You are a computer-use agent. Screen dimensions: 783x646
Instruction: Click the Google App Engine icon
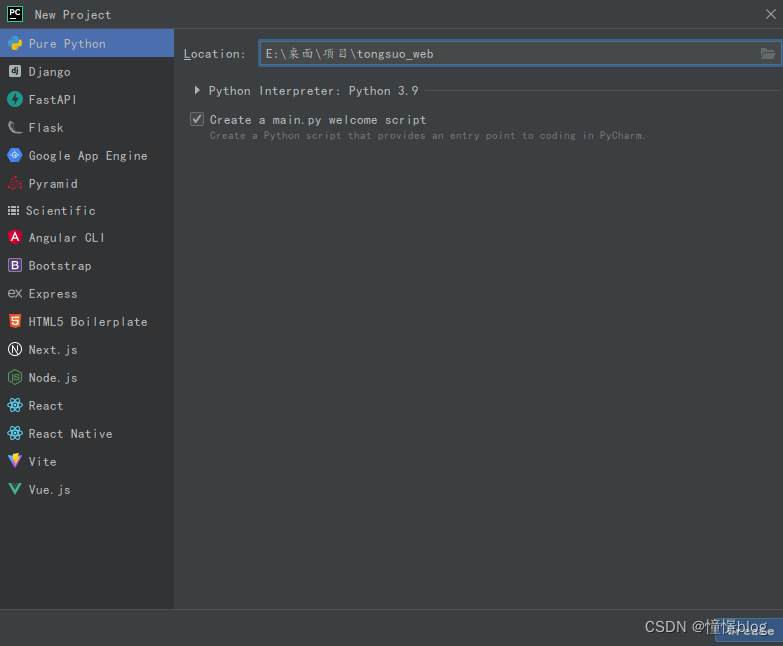pyautogui.click(x=15, y=155)
